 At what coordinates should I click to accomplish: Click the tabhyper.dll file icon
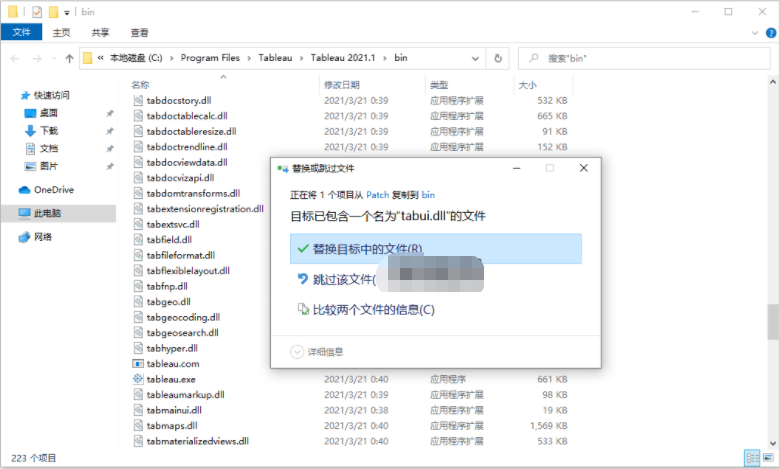click(x=138, y=348)
